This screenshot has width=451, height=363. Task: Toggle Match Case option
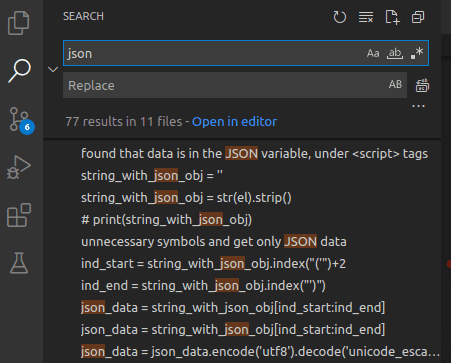tap(373, 53)
